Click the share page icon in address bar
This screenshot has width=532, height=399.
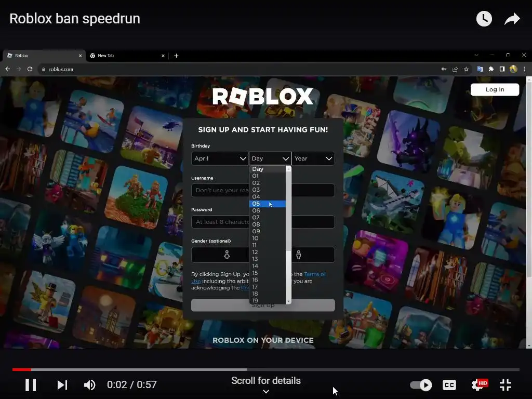tap(455, 69)
